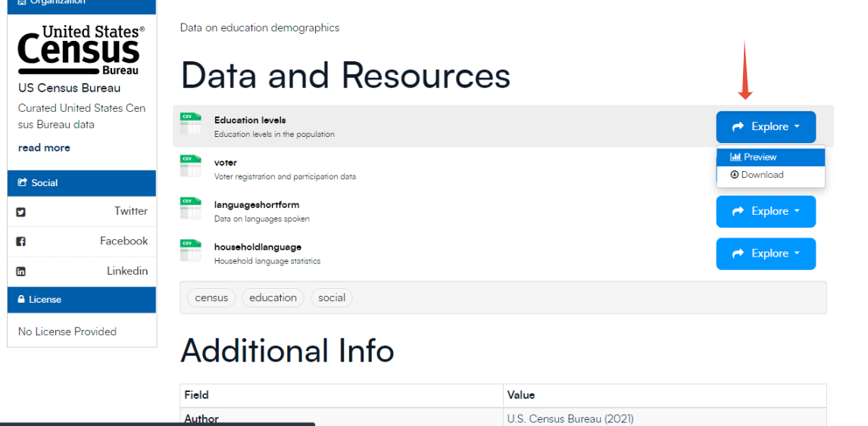Screen dimensions: 868x426
Task: Filter by the education tag
Action: pyautogui.click(x=273, y=298)
